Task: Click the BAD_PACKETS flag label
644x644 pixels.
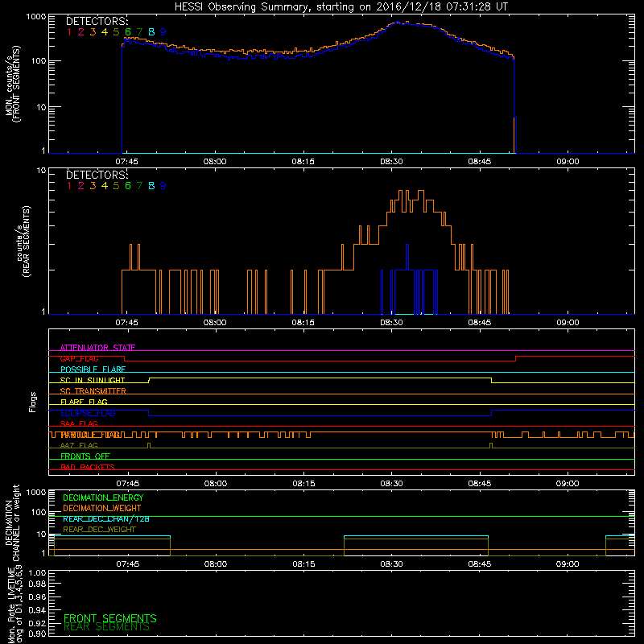Action: click(88, 467)
